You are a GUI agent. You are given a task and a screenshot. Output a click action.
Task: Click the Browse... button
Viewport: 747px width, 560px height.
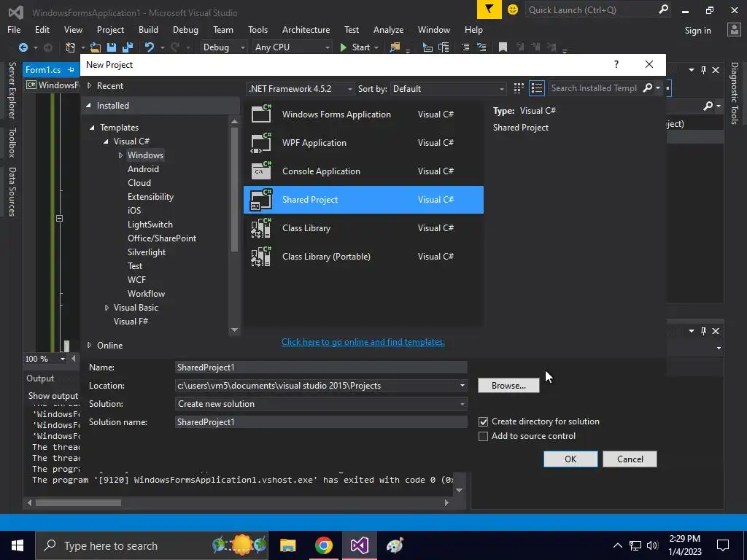click(x=508, y=385)
